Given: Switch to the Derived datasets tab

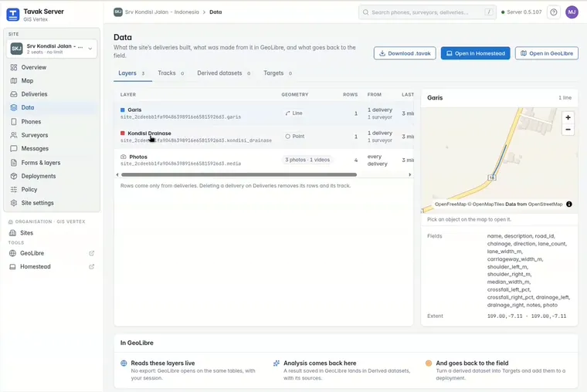Looking at the screenshot, I should tap(224, 73).
